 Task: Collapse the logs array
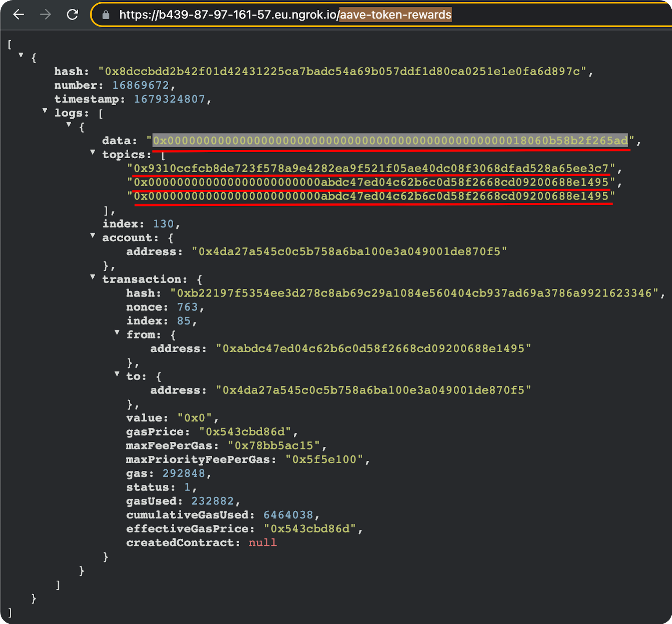tap(45, 110)
